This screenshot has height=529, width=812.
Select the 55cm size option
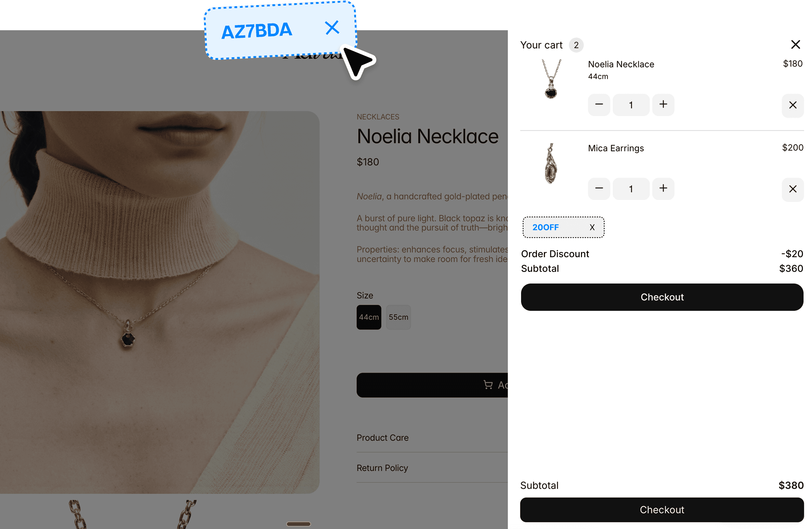coord(399,317)
